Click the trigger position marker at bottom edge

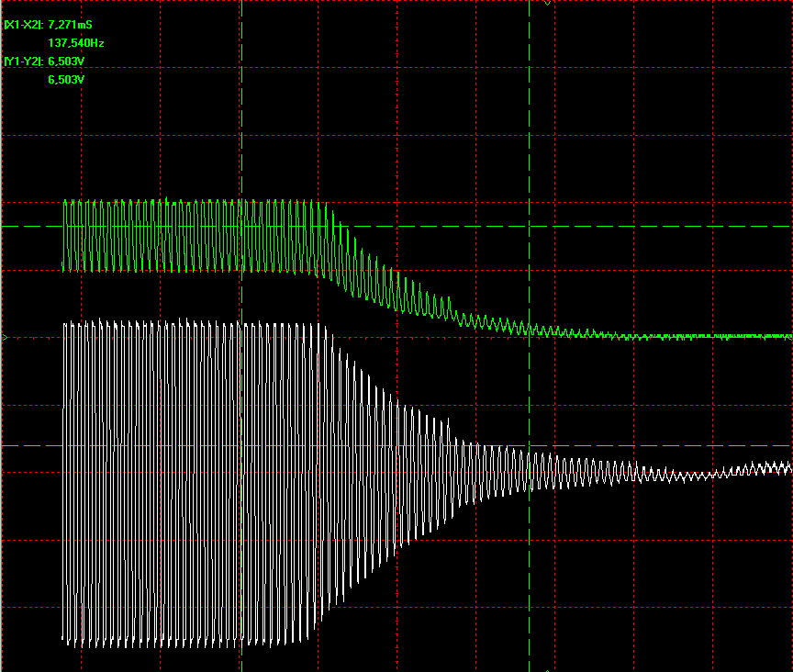pyautogui.click(x=547, y=670)
